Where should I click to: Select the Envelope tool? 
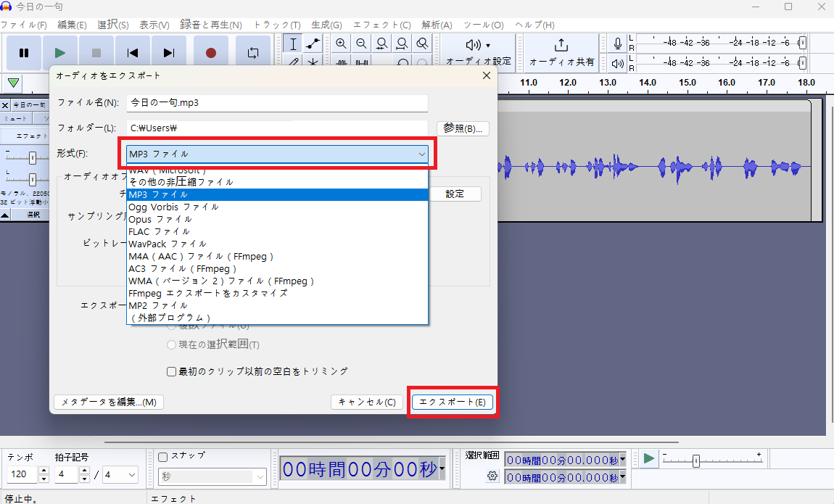click(312, 44)
